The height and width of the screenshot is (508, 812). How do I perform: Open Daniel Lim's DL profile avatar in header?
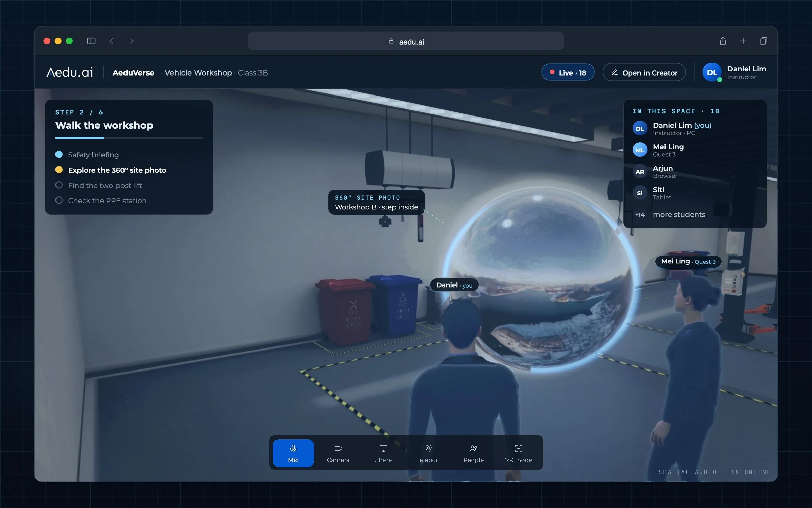pyautogui.click(x=712, y=72)
